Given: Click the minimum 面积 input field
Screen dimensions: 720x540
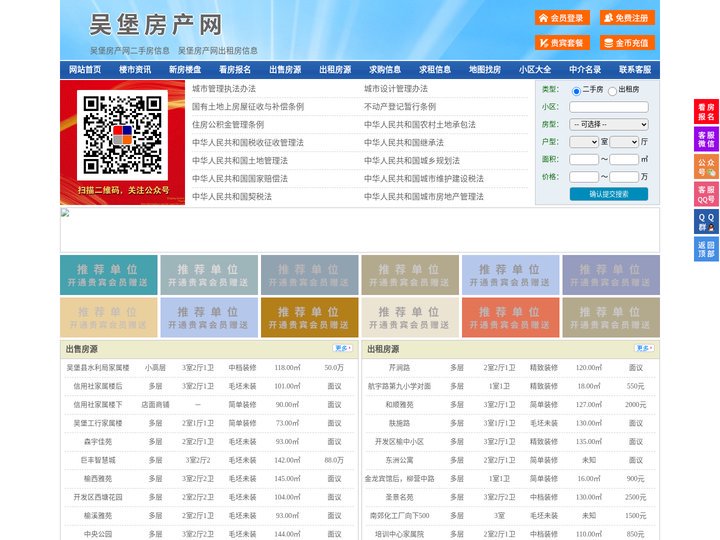Looking at the screenshot, I should point(584,159).
